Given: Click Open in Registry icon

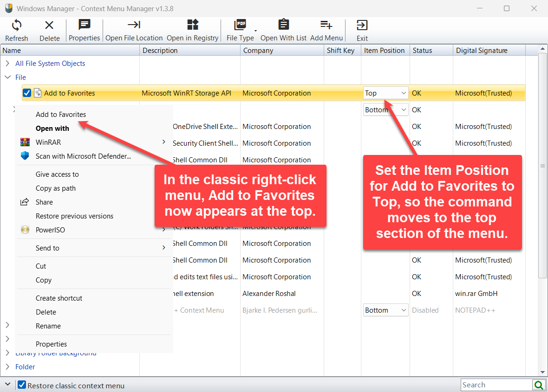Looking at the screenshot, I should [193, 25].
